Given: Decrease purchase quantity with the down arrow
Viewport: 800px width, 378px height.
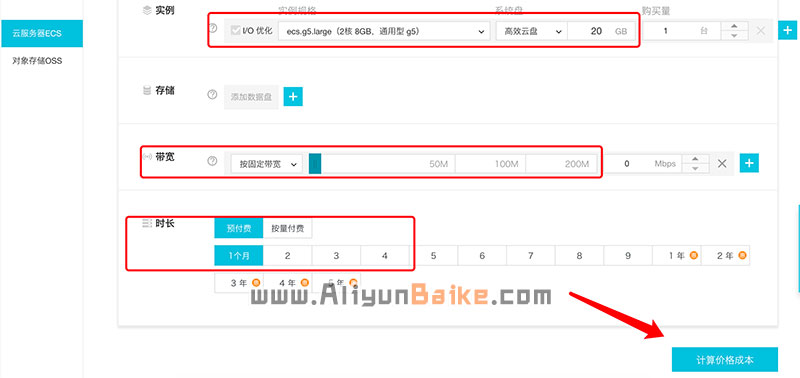Looking at the screenshot, I should [x=734, y=36].
